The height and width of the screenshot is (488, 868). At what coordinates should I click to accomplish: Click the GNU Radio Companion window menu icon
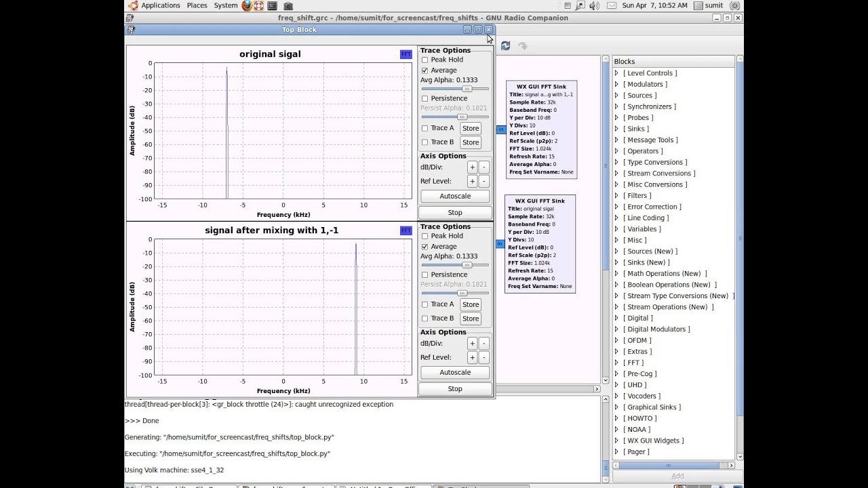click(x=131, y=18)
